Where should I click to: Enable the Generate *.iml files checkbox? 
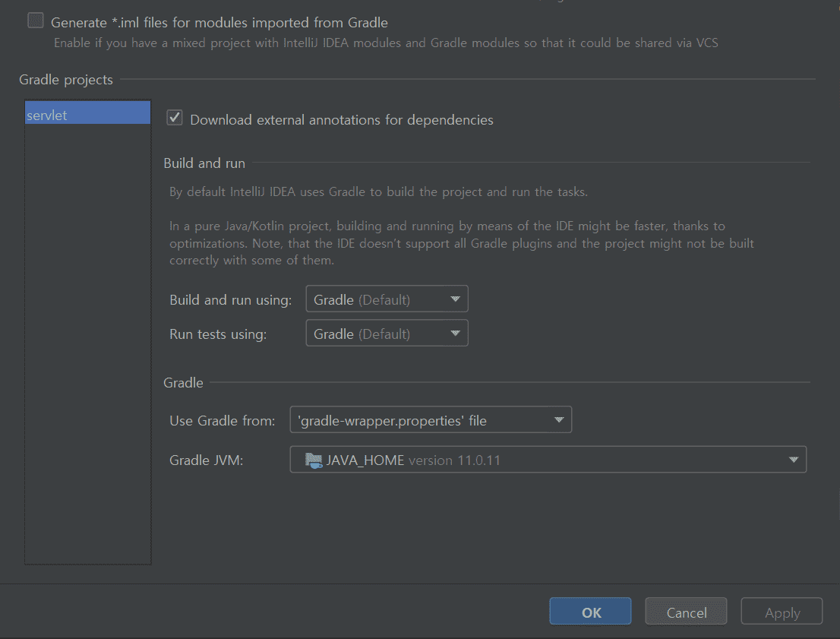[x=36, y=21]
